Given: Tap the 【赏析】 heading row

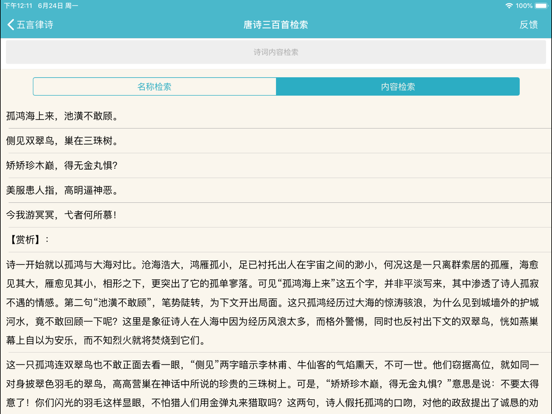Looking at the screenshot, I should (276, 240).
